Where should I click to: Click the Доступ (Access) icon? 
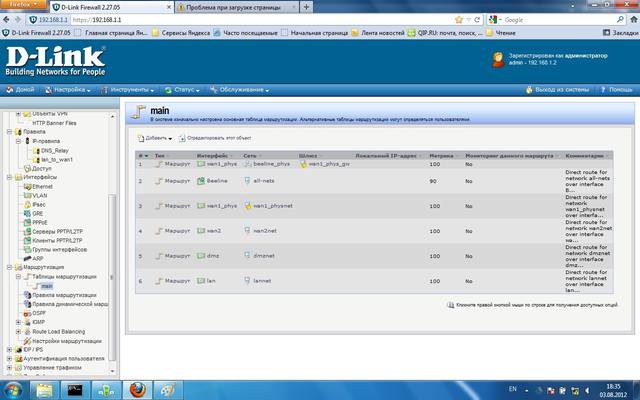coord(27,168)
